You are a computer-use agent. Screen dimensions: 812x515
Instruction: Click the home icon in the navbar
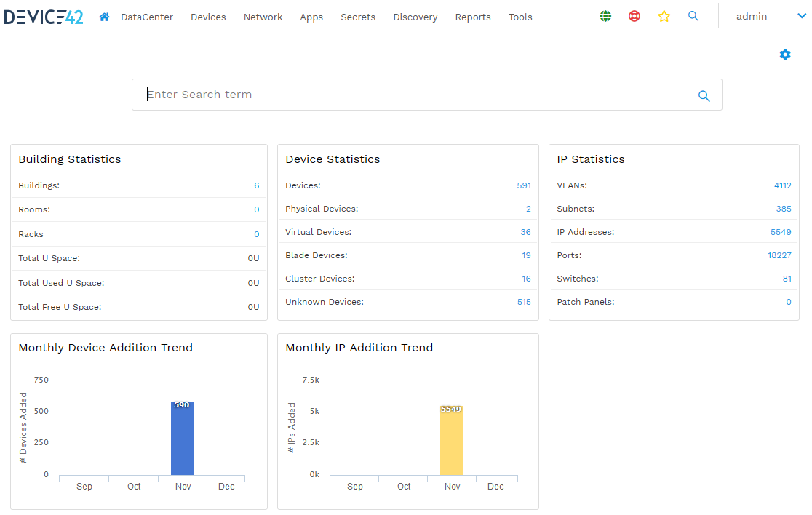point(104,17)
